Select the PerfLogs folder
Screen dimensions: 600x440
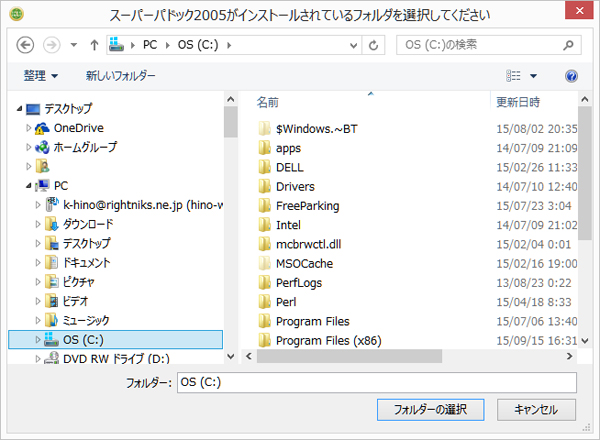(x=299, y=283)
